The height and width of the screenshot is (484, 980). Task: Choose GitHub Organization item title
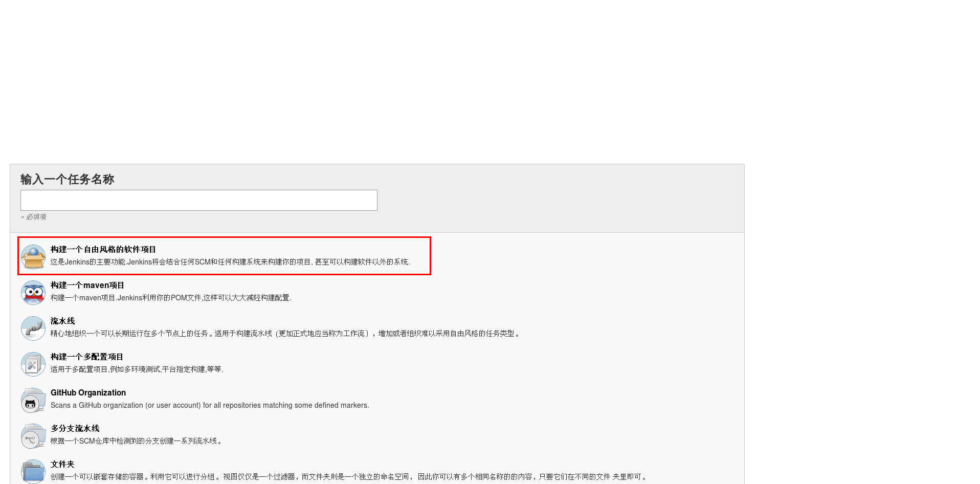88,392
